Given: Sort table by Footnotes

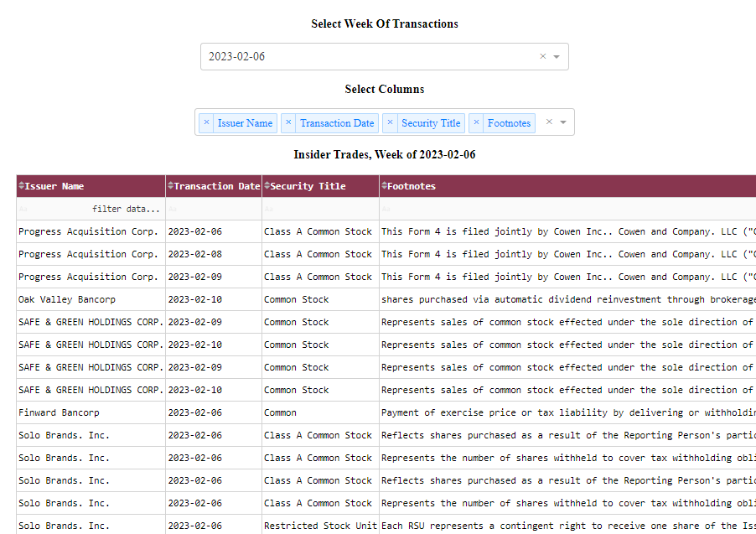Looking at the screenshot, I should [x=384, y=186].
